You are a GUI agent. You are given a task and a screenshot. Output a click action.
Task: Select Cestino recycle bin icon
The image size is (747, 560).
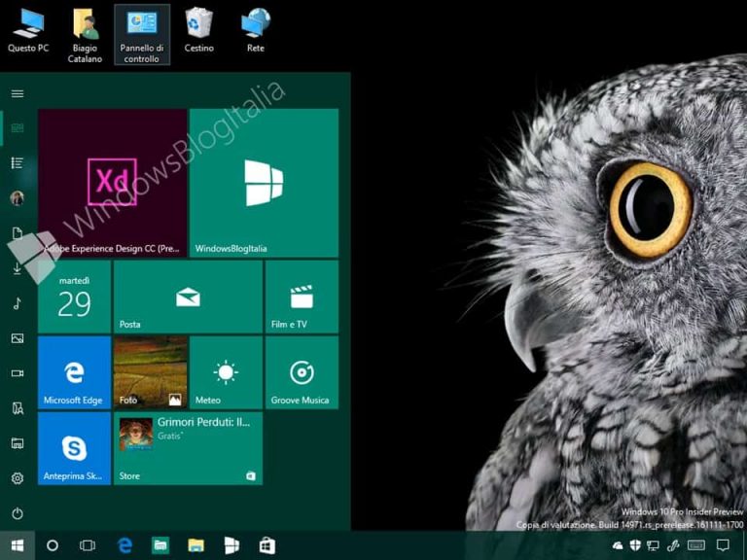pos(199,31)
